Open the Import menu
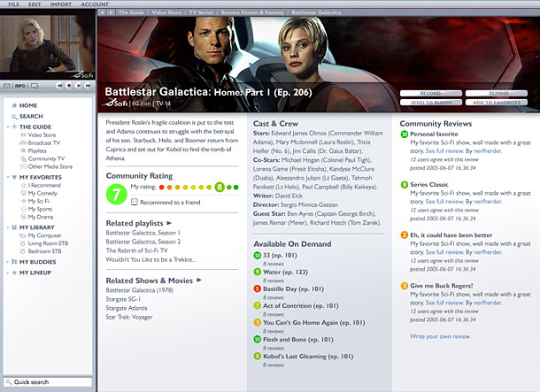 pyautogui.click(x=60, y=4)
